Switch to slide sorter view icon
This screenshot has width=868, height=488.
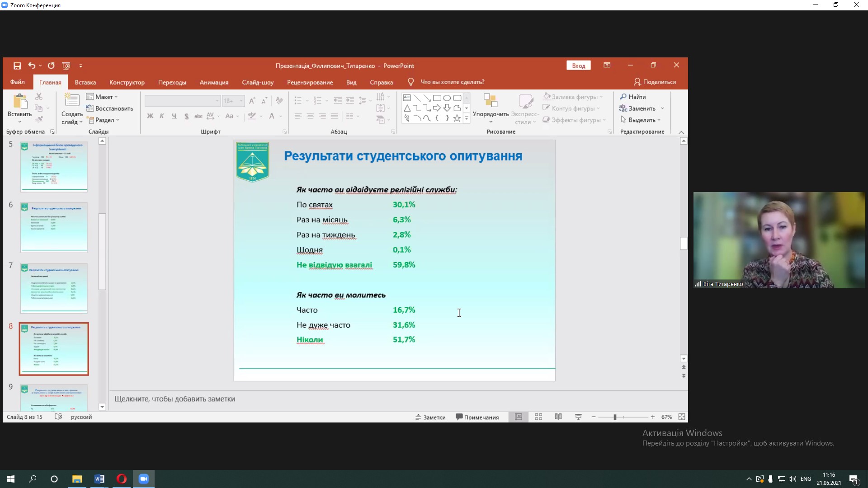click(x=538, y=417)
